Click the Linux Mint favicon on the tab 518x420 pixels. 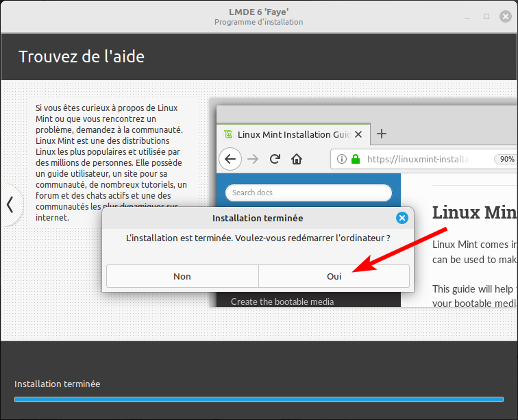[x=228, y=134]
